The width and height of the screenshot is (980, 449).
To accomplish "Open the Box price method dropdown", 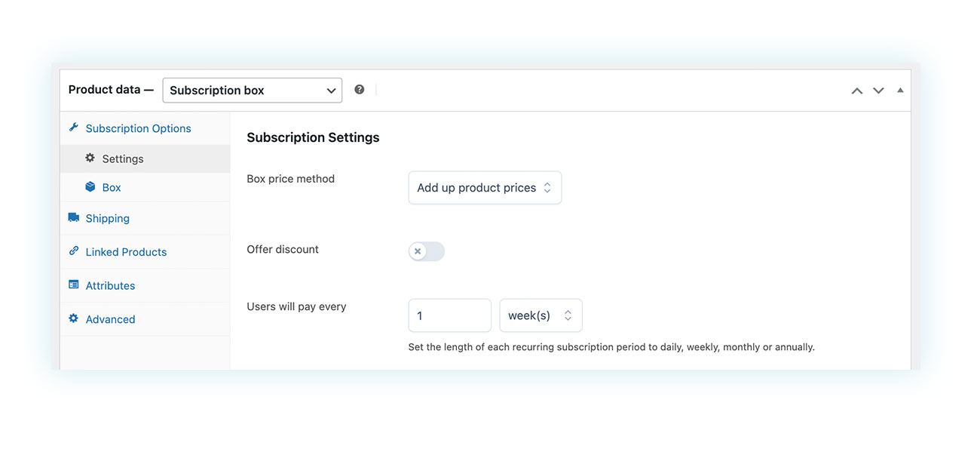I will [x=485, y=188].
